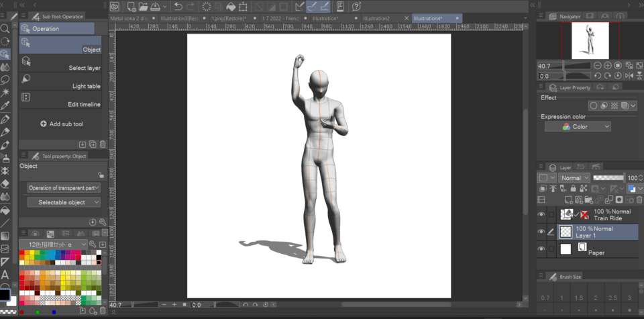The height and width of the screenshot is (319, 644).
Task: Select the Eyedropper tool
Action: pyautogui.click(x=5, y=106)
